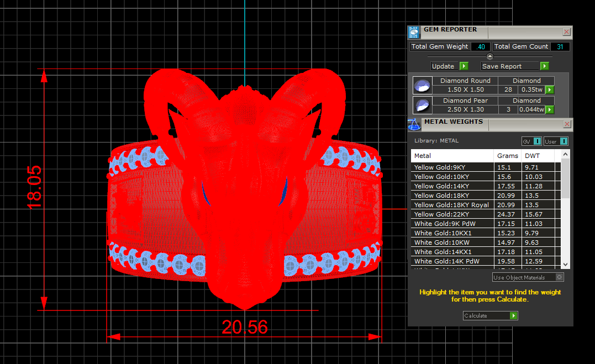Click the Diamond Pear gem icon
This screenshot has height=364, width=595.
[x=423, y=104]
